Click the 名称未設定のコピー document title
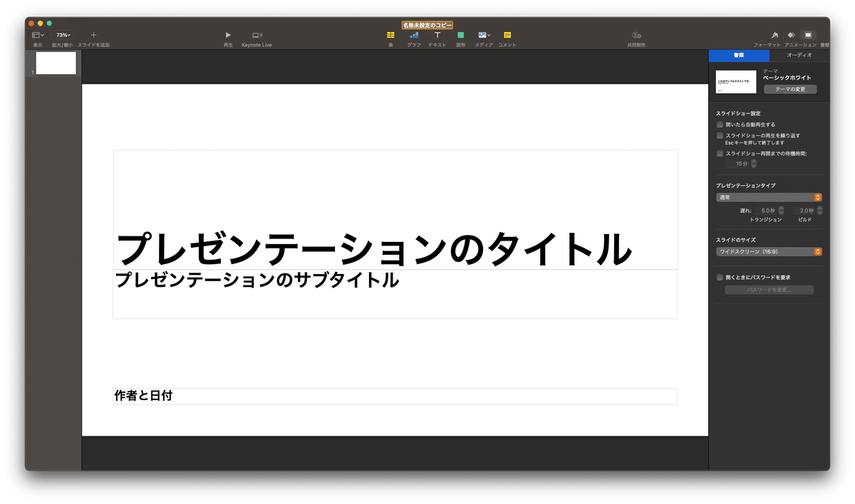Screen dimensions: 855x504 [427, 25]
